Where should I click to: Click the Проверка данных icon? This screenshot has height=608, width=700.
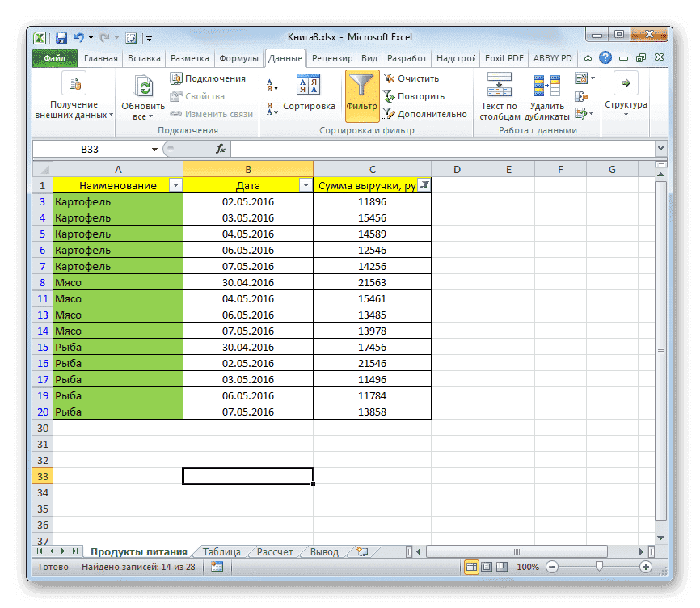pyautogui.click(x=580, y=77)
